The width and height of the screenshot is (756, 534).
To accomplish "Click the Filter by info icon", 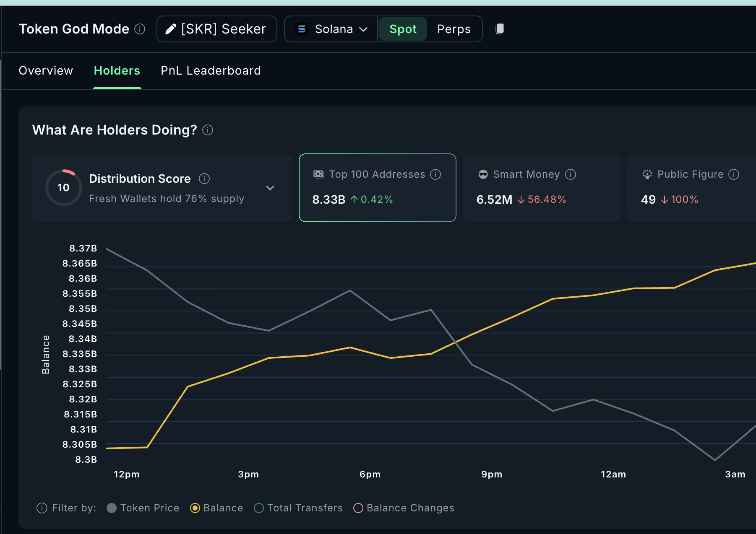I will (x=42, y=508).
